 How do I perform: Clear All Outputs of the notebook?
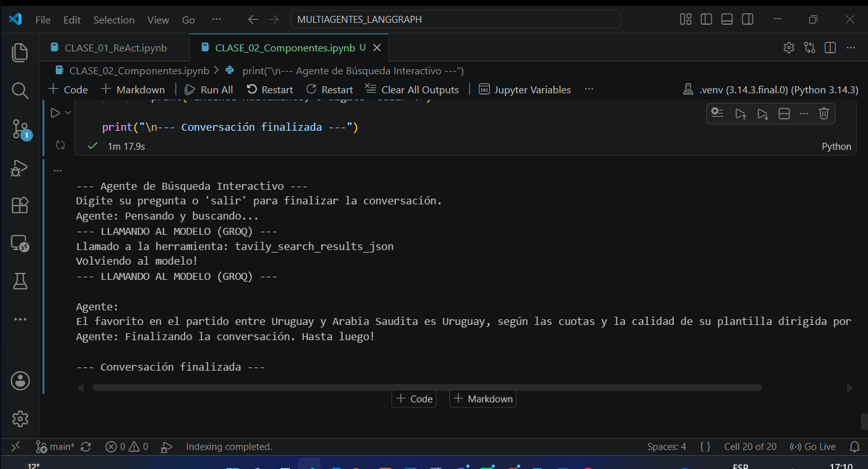(412, 89)
